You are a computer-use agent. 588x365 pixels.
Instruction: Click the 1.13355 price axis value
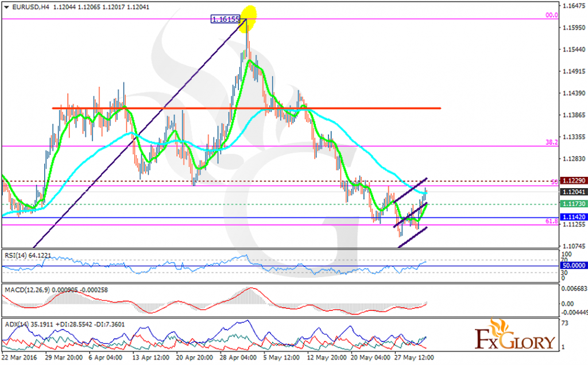pos(574,137)
